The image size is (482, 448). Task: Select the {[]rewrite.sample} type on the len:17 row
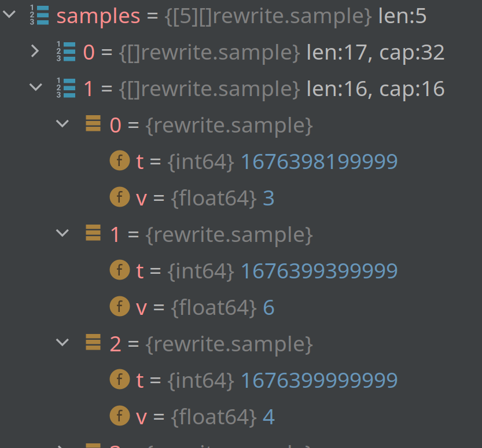[209, 53]
